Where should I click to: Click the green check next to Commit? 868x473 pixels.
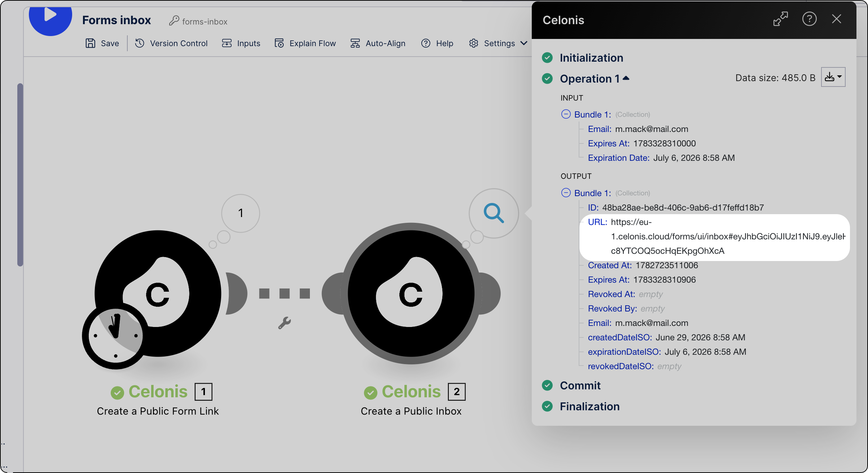547,385
